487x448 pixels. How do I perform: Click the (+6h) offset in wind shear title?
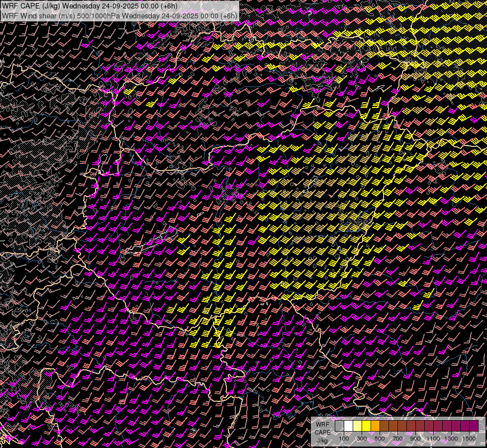(228, 15)
